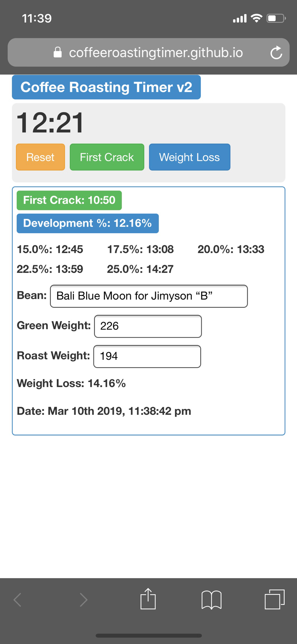Tap the 12:21 timer display

point(50,123)
